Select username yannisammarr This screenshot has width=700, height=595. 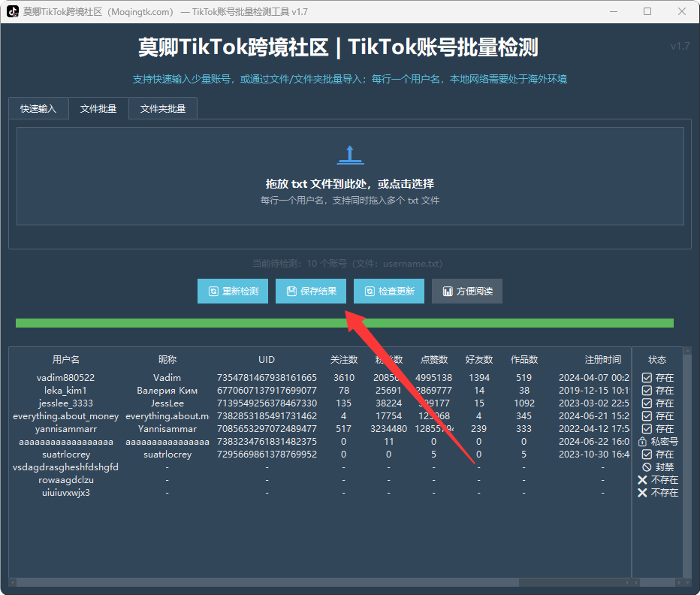click(65, 429)
